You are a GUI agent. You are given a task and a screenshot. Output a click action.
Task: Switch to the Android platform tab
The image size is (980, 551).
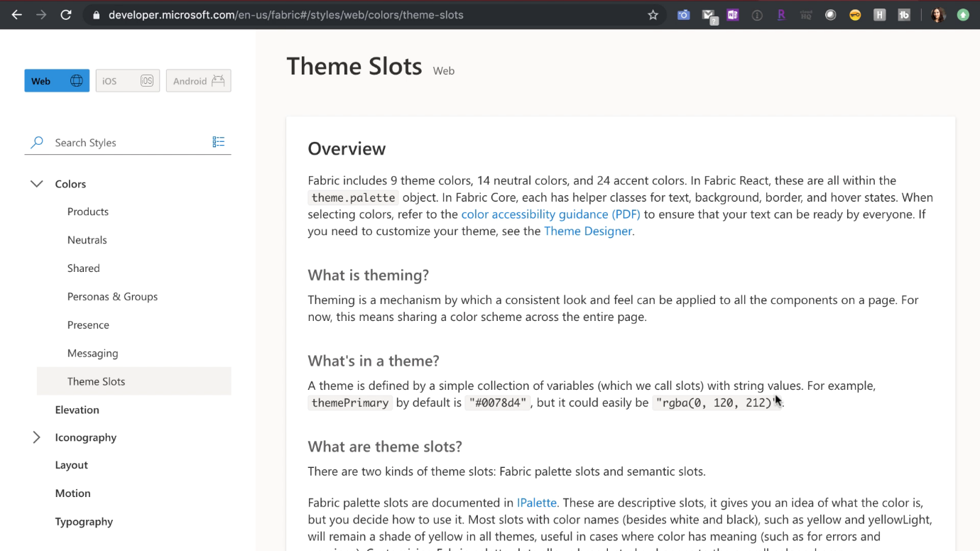tap(199, 81)
